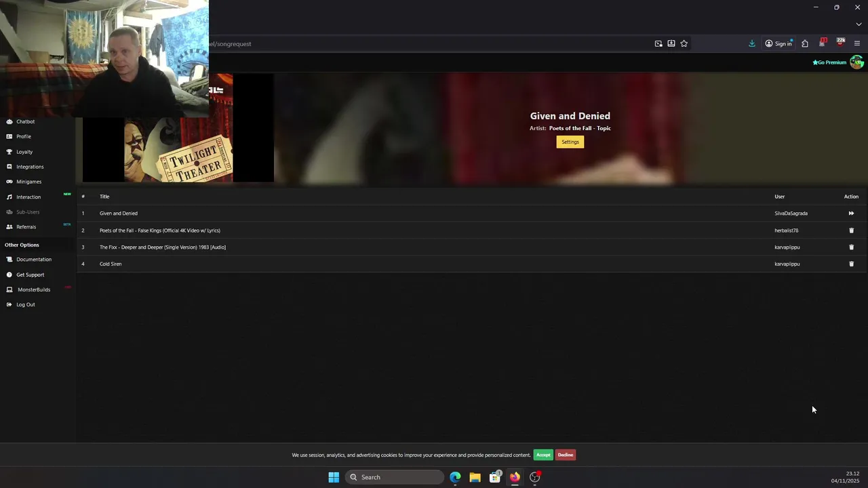This screenshot has width=868, height=488.
Task: Click the browser Sign in button
Action: point(778,44)
